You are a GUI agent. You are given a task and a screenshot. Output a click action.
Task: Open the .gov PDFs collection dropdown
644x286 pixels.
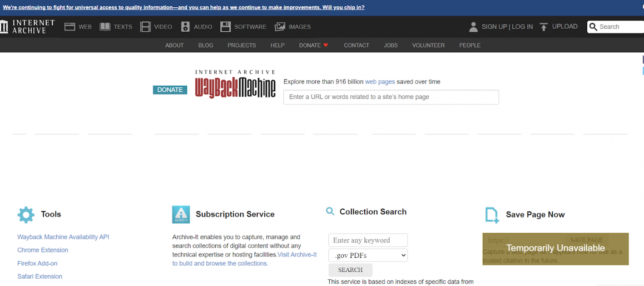[368, 255]
